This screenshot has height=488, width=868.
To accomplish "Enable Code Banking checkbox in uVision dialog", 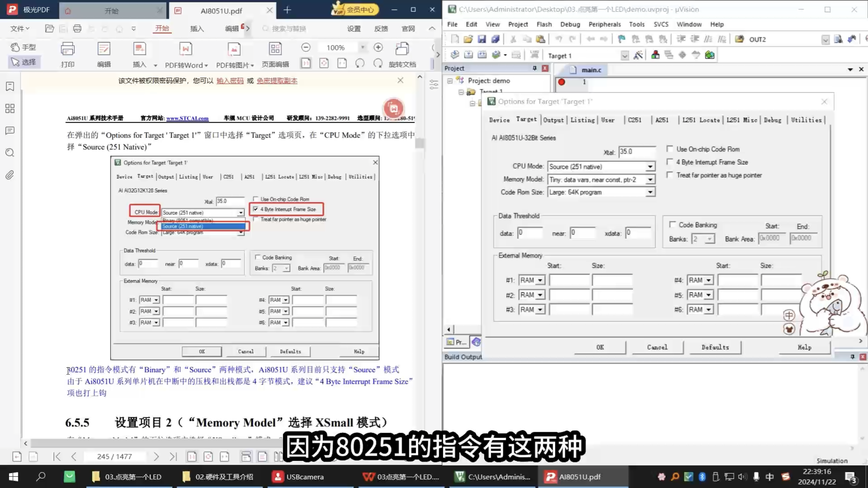I will [672, 224].
